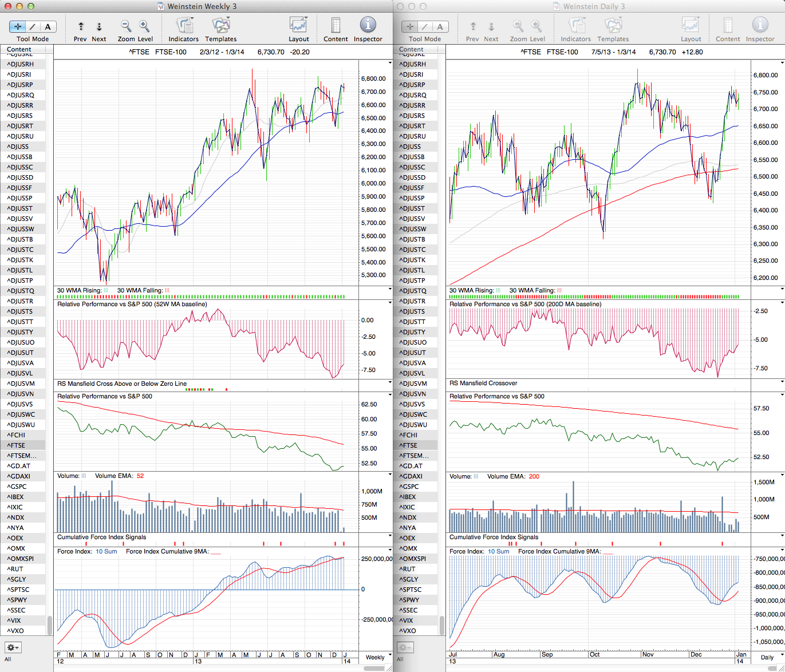The image size is (785, 672).
Task: Open the Daily periodicity dropdown
Action: [770, 657]
